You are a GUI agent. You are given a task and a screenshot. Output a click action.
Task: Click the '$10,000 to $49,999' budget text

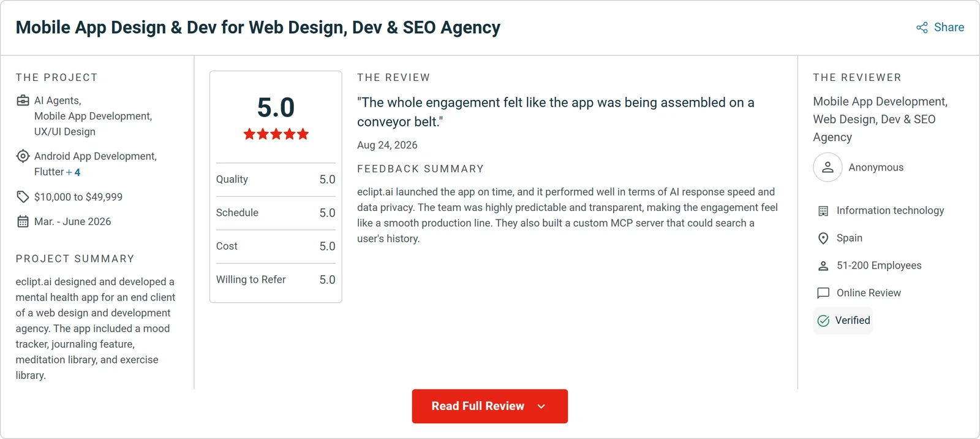(78, 197)
